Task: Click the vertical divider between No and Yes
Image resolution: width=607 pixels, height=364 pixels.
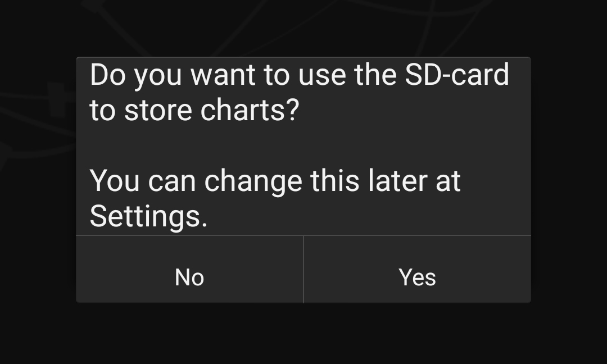Action: (303, 270)
